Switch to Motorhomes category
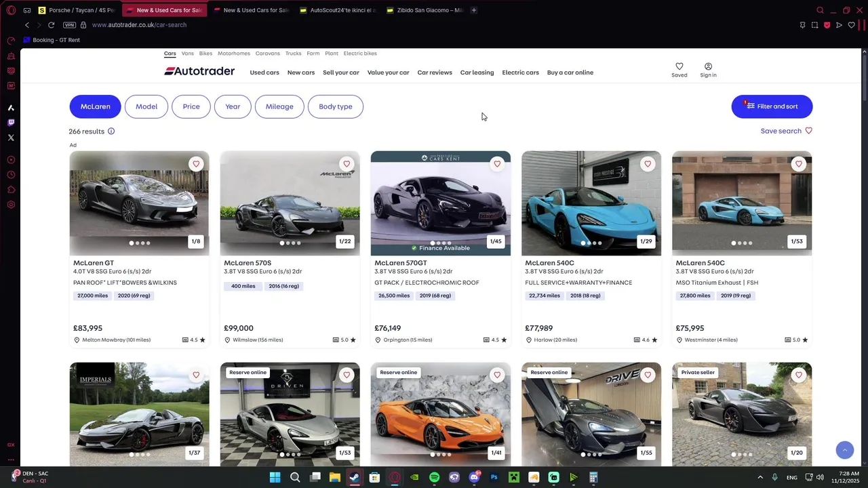Screen dimensions: 868x488 click(234, 54)
